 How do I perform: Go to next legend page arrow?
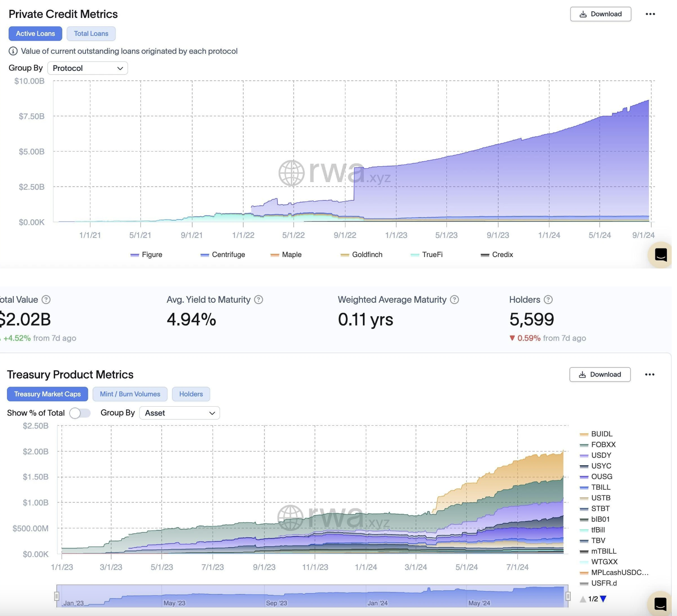click(603, 599)
